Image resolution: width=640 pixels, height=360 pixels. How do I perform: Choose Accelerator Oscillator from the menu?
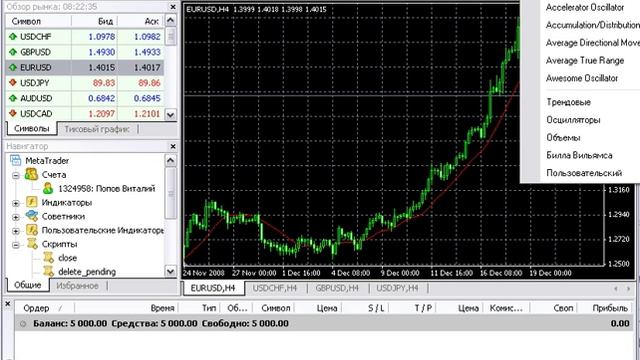(585, 7)
